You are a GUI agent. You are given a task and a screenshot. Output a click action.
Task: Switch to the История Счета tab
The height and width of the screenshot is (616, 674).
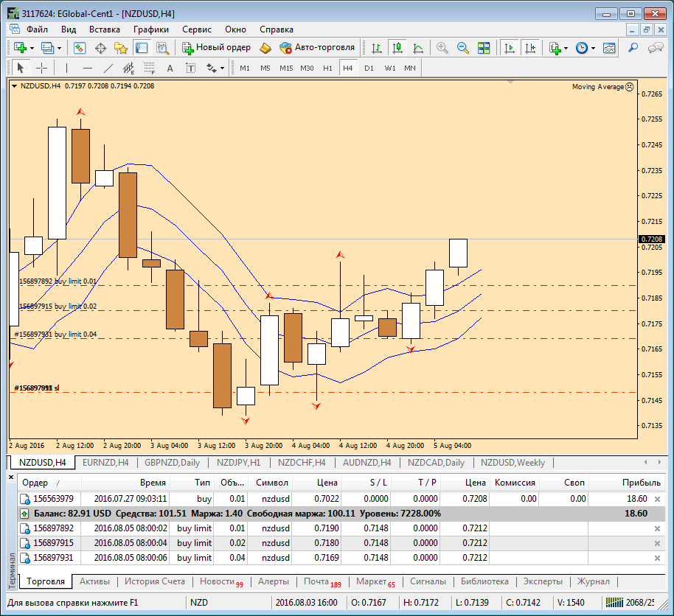155,581
